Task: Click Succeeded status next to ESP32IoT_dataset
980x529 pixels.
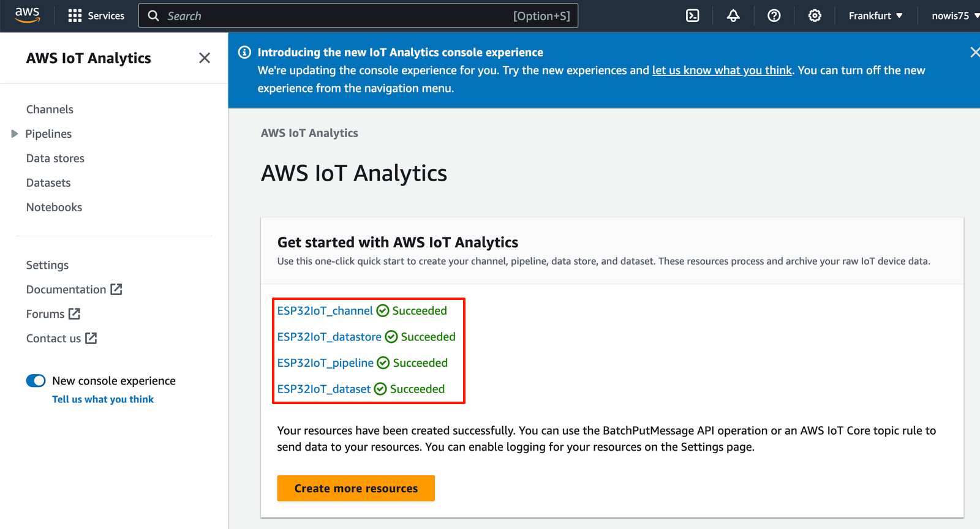Action: [x=417, y=389]
